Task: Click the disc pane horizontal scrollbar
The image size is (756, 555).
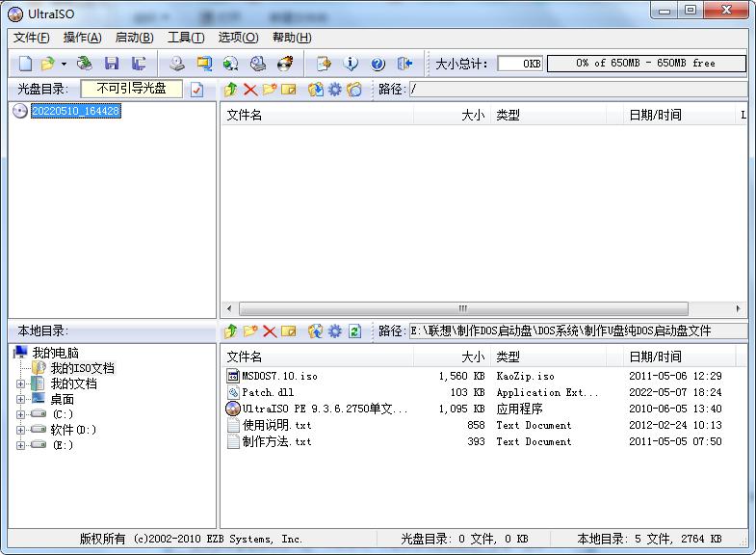Action: pos(462,309)
